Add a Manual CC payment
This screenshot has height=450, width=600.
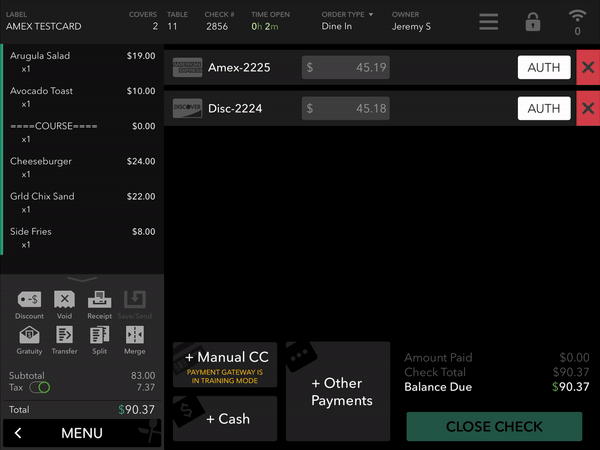pos(225,365)
